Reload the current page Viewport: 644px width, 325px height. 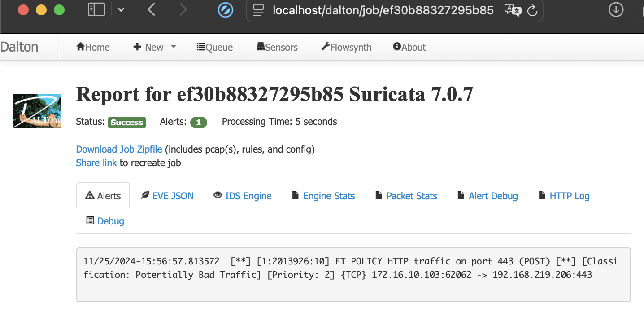point(532,10)
